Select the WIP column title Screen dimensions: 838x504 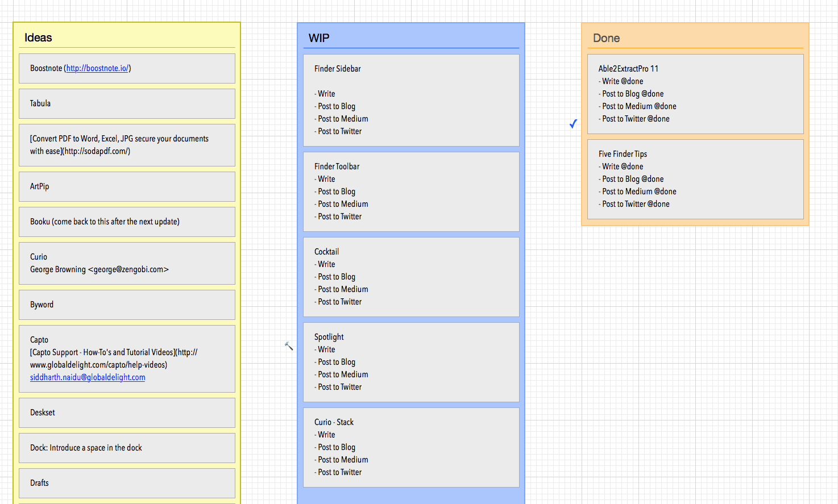coord(319,38)
